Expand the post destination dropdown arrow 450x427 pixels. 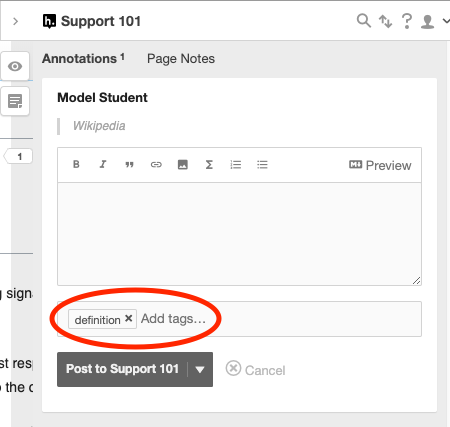pos(200,370)
